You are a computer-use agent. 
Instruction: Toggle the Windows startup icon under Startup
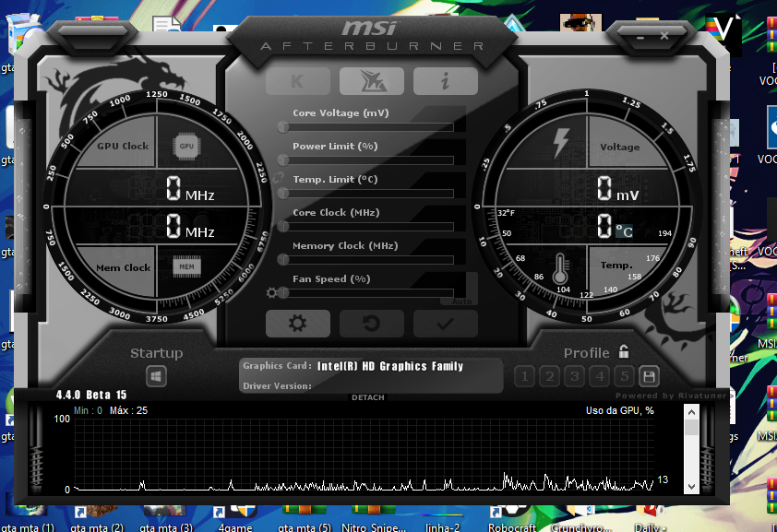[x=156, y=376]
